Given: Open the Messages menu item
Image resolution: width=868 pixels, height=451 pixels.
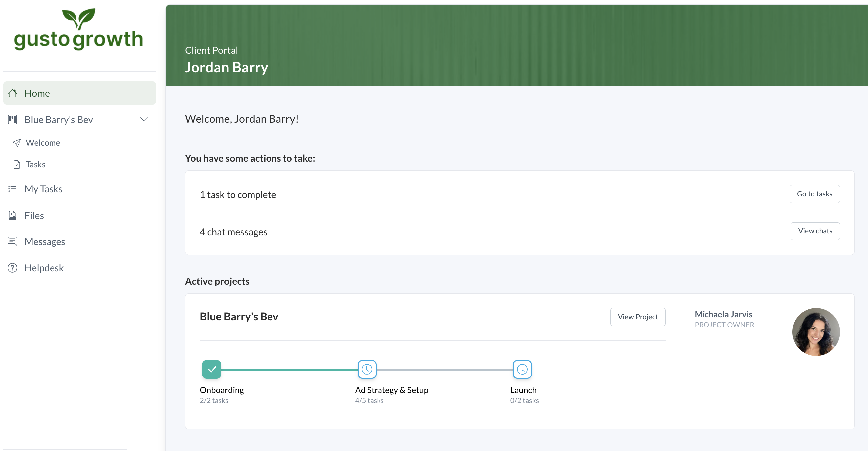Looking at the screenshot, I should 45,241.
